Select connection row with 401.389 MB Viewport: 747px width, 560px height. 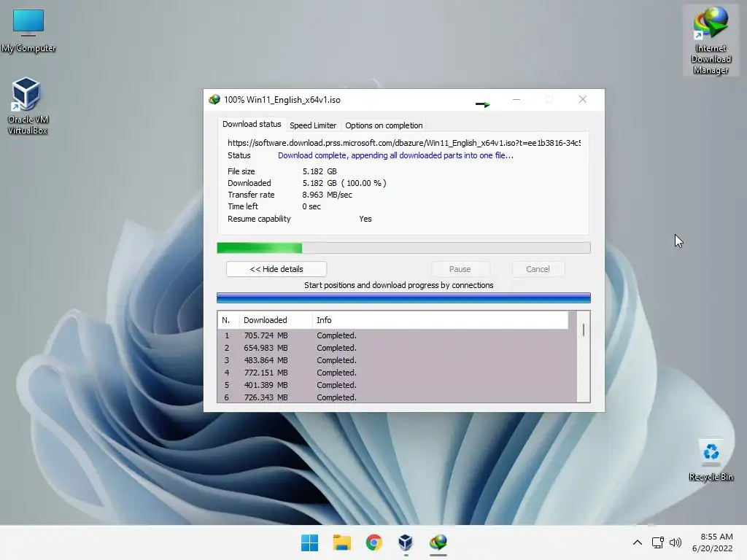(x=398, y=385)
